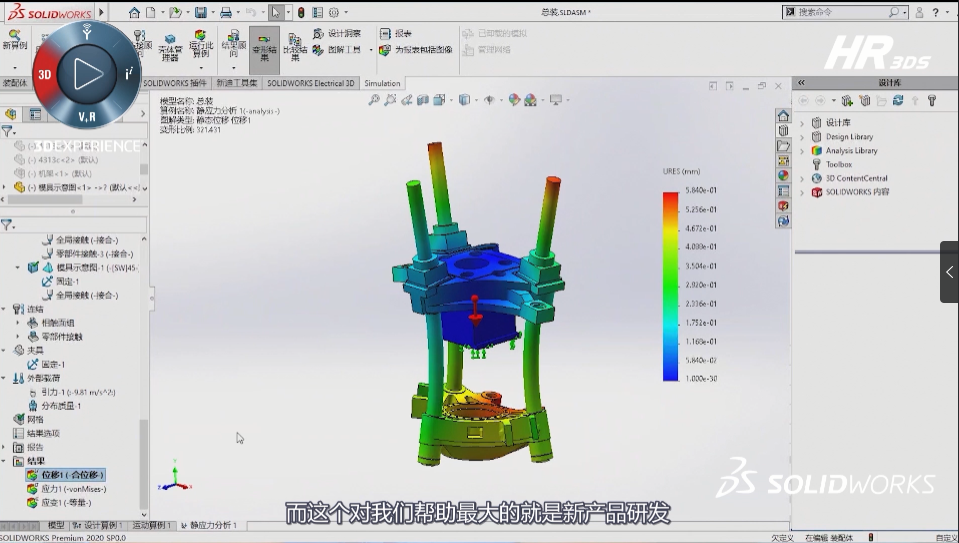The image size is (959, 543).
Task: Expand the Design Library tree node
Action: point(802,137)
